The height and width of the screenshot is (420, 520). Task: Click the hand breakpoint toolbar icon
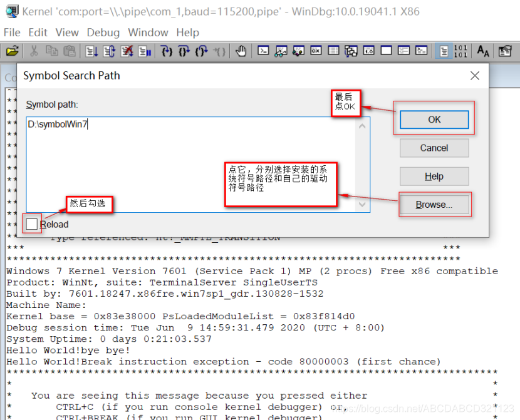pos(241,51)
